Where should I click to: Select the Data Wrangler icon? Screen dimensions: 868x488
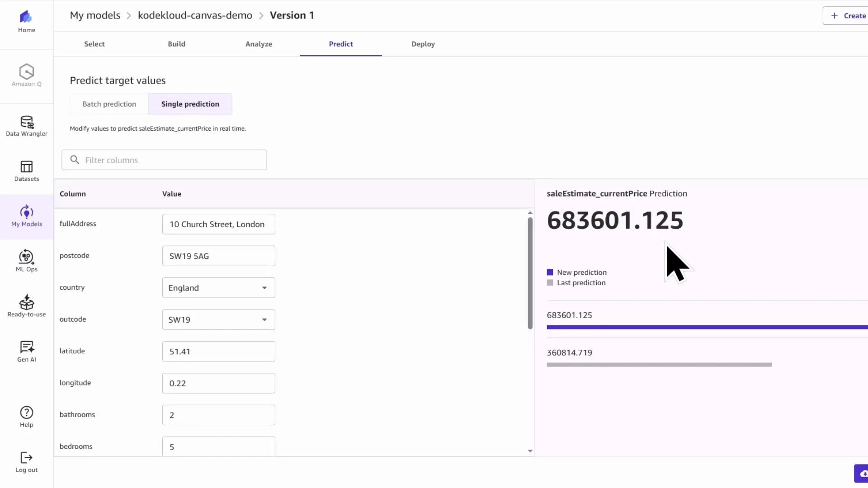tap(26, 125)
